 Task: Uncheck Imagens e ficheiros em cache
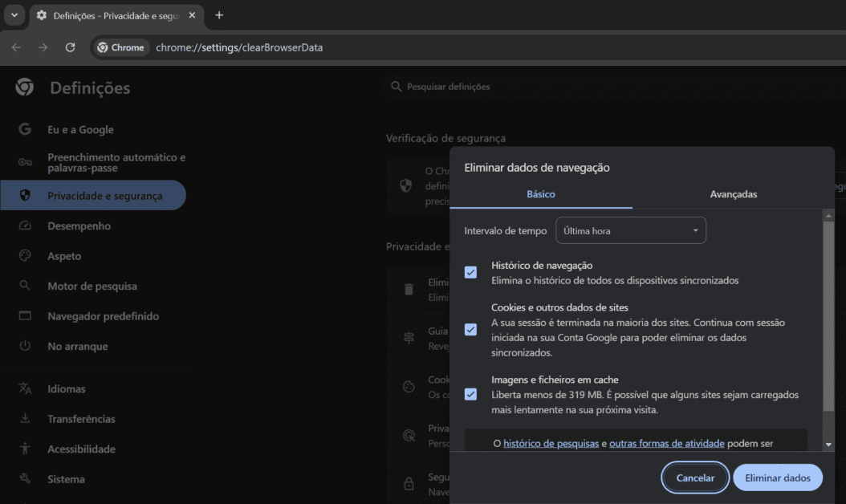[x=470, y=394]
